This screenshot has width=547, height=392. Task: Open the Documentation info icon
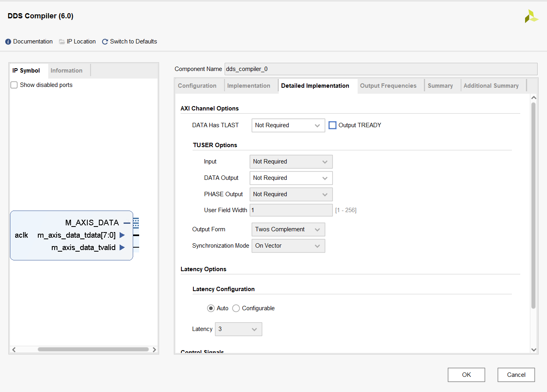pyautogui.click(x=8, y=42)
